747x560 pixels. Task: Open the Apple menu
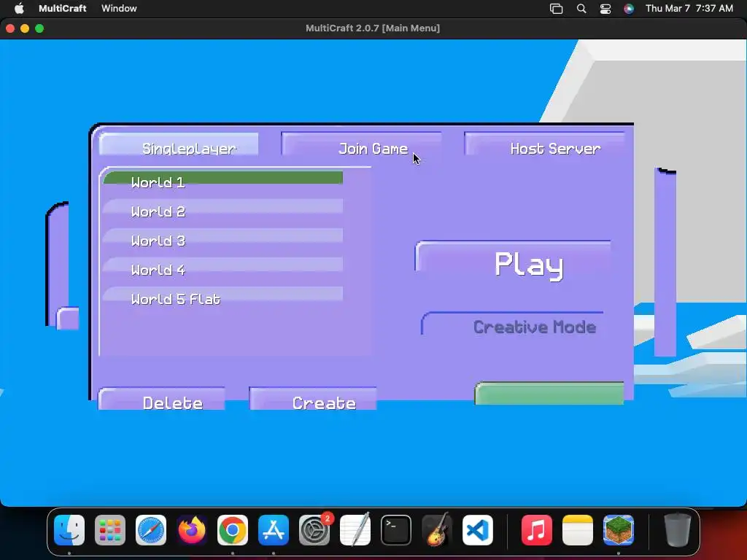[x=19, y=8]
